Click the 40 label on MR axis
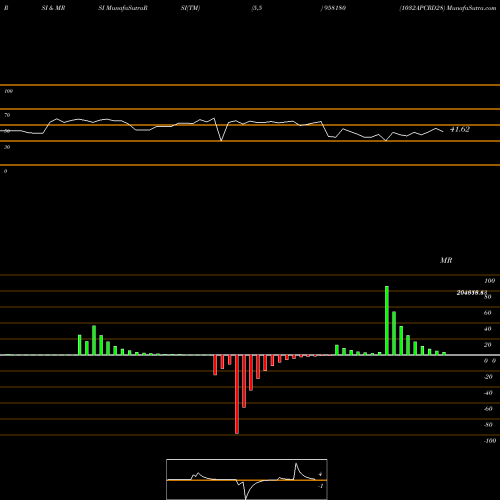 tap(488, 329)
